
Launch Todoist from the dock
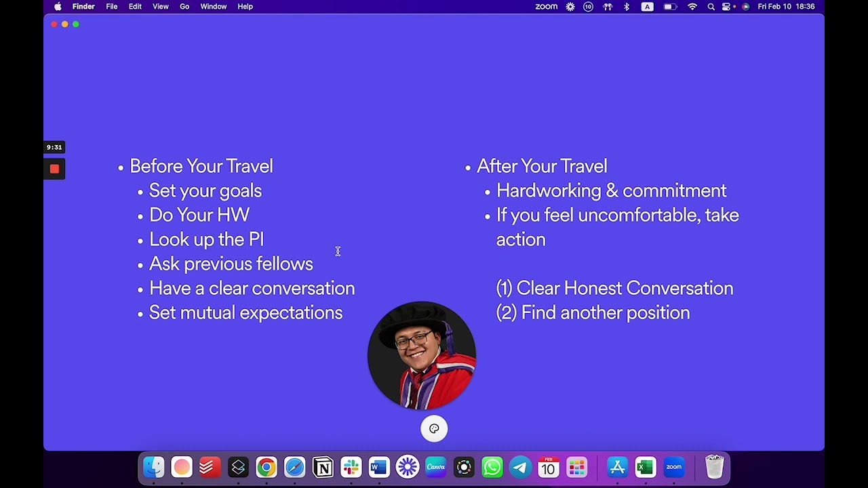(x=210, y=467)
